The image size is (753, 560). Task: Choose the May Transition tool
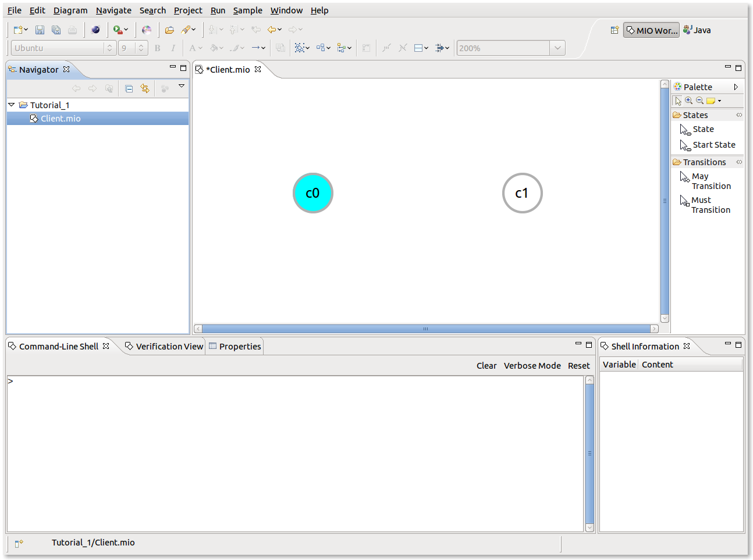[706, 181]
